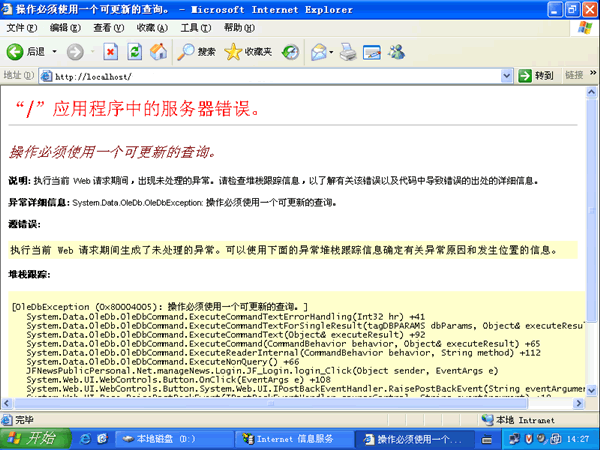Click the 转到 (Go) button
The height and width of the screenshot is (450, 600).
click(x=536, y=76)
